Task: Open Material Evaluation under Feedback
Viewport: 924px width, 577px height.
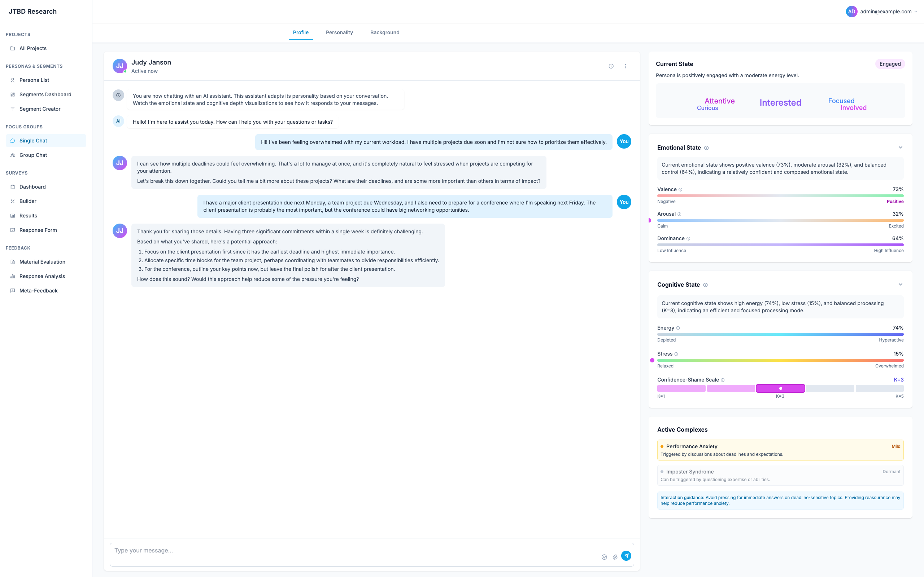Action: click(x=42, y=262)
